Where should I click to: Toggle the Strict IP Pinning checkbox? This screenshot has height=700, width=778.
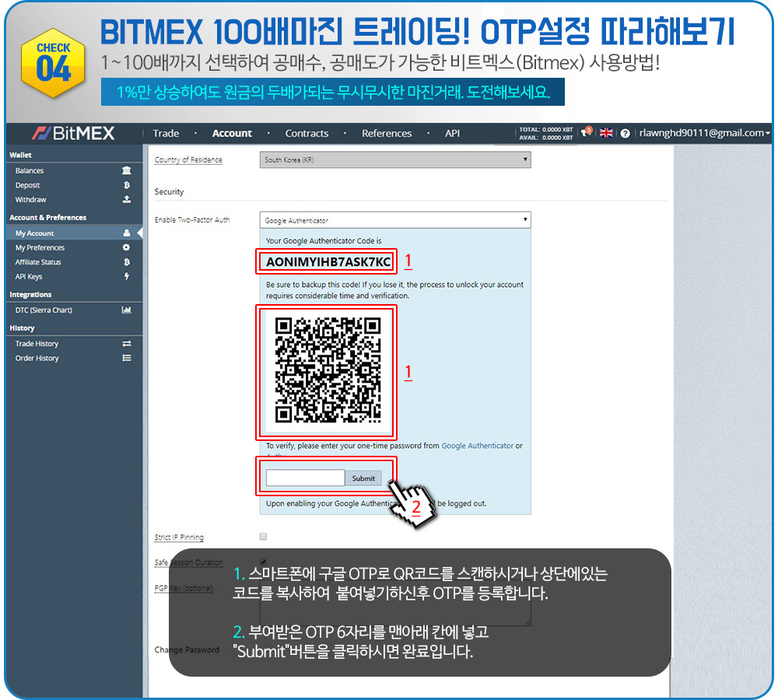[263, 537]
